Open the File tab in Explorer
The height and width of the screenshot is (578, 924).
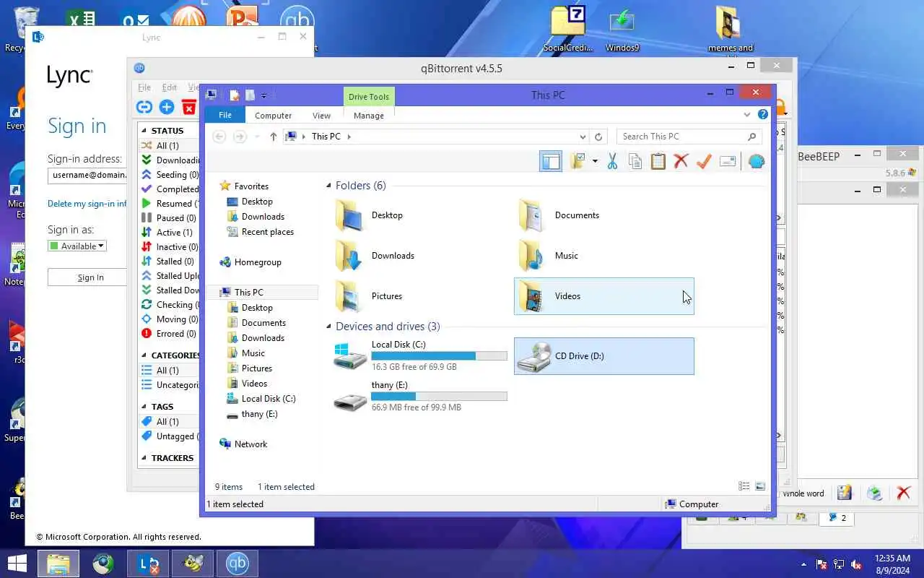225,115
